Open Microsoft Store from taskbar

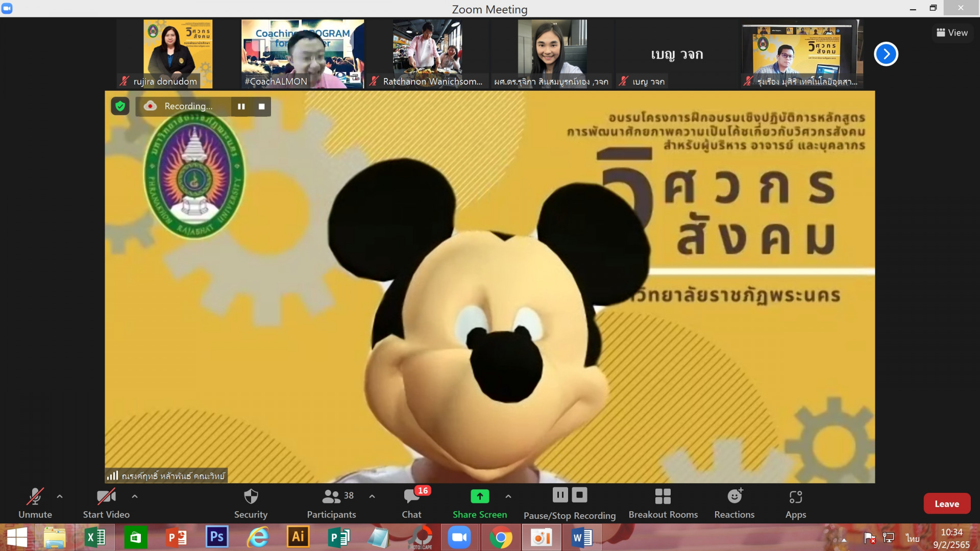(x=135, y=538)
